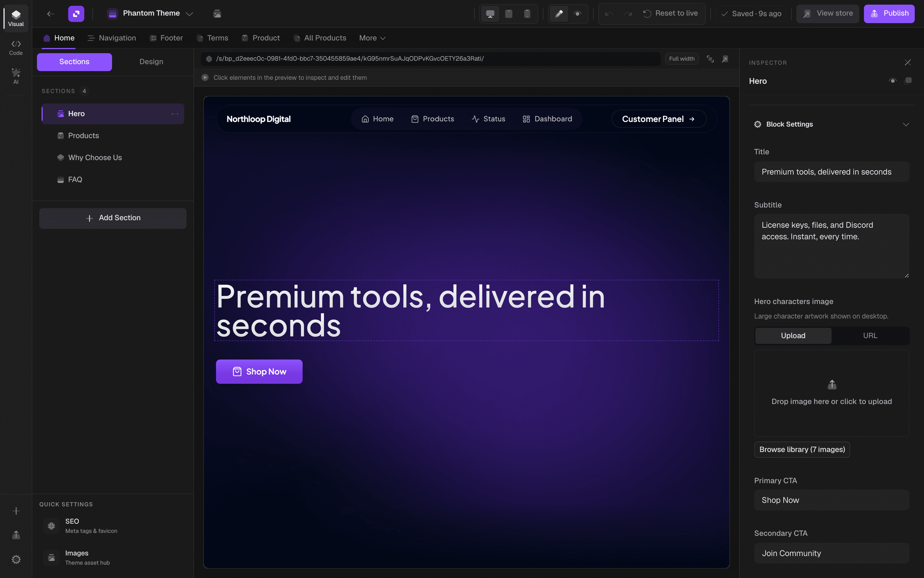Viewport: 924px width, 578px height.
Task: Click the upload icon in left rail
Action: click(16, 535)
